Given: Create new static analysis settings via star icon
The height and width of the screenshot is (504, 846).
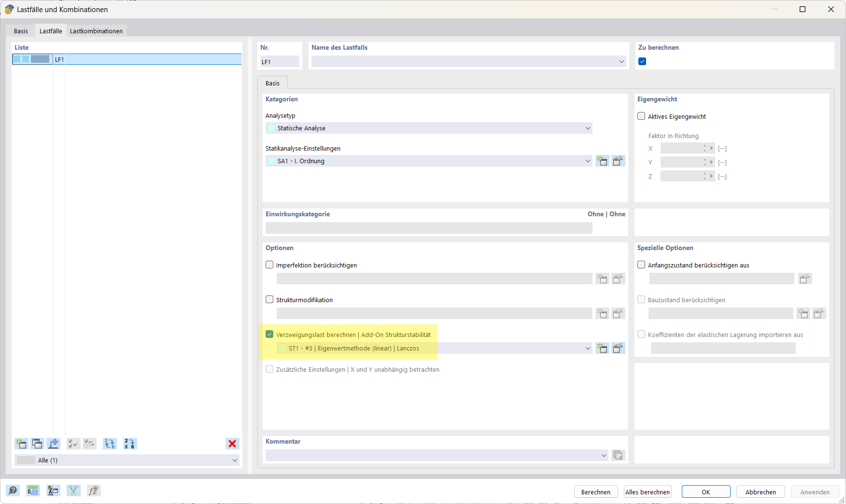Looking at the screenshot, I should point(602,161).
